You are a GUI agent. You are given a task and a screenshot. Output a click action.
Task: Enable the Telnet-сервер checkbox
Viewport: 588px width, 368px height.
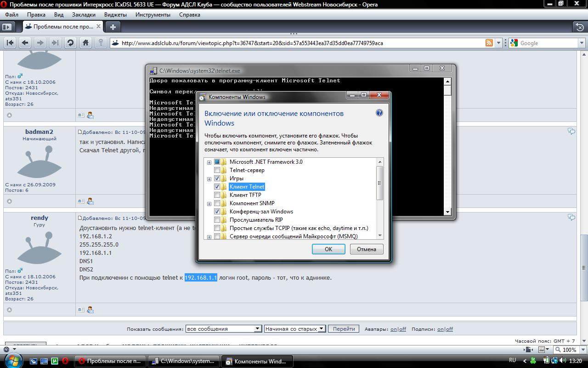click(x=217, y=170)
